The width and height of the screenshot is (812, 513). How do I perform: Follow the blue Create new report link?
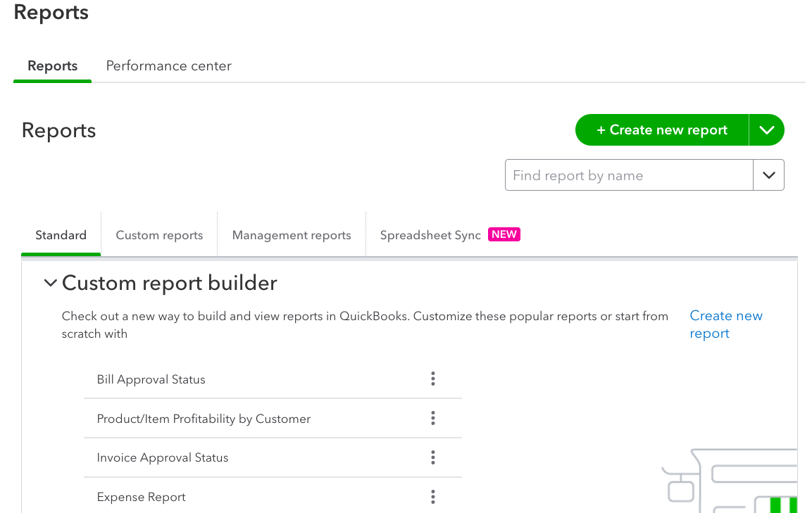click(x=725, y=324)
